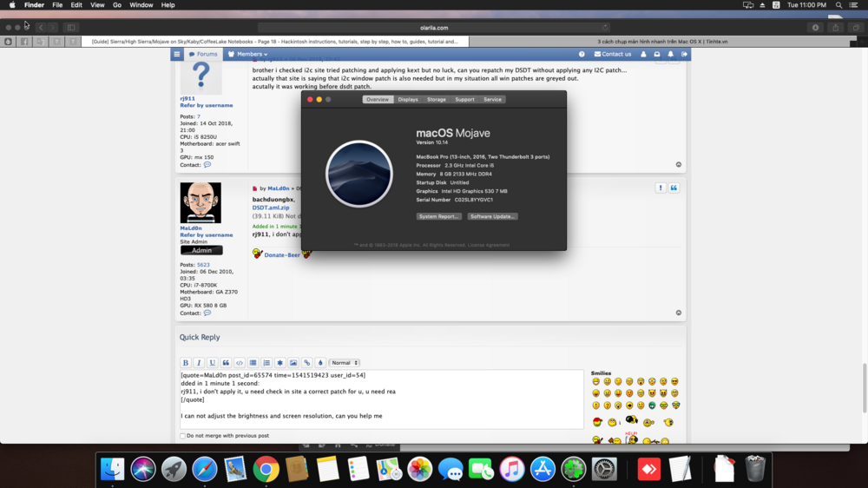Open rj911 username profile link
This screenshot has height=488, width=868.
[x=187, y=99]
